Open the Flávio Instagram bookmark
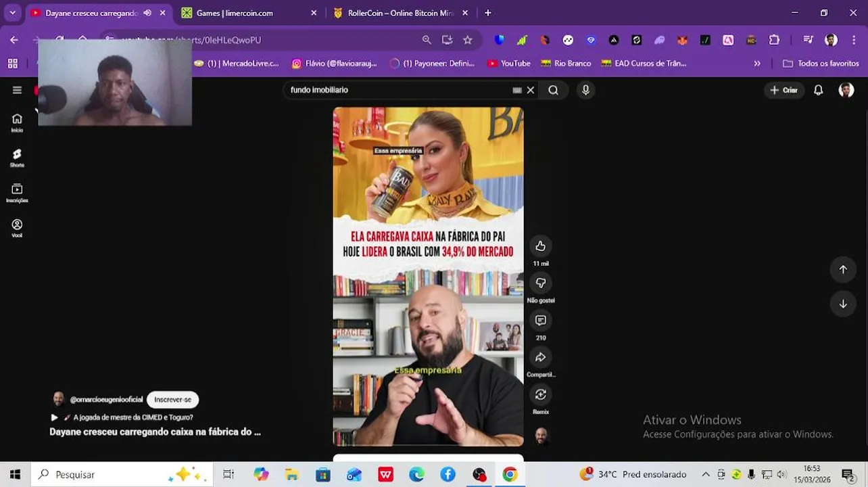The height and width of the screenshot is (487, 868). pos(335,64)
